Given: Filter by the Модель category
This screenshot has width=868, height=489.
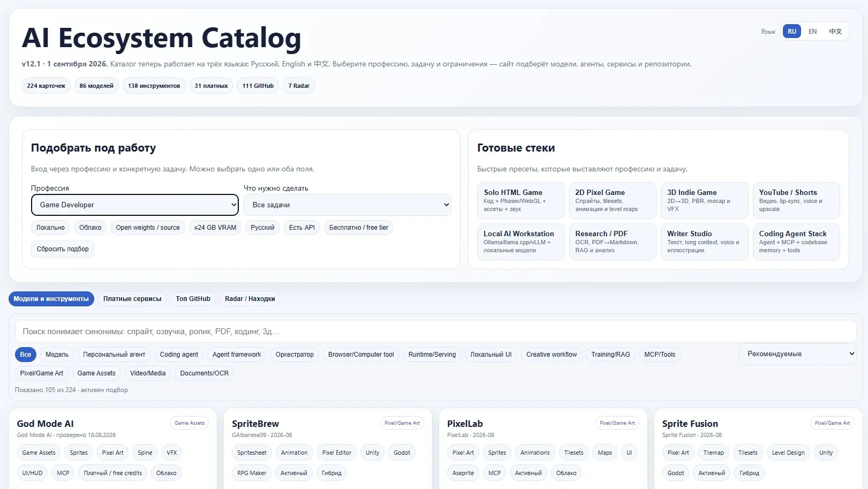Looking at the screenshot, I should pyautogui.click(x=57, y=355).
